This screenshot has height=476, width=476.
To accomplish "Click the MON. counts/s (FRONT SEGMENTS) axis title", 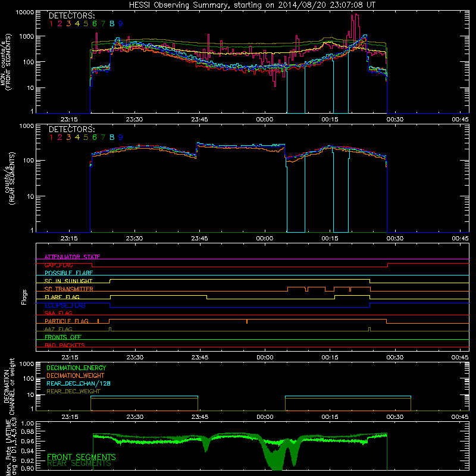I will 6,62.
